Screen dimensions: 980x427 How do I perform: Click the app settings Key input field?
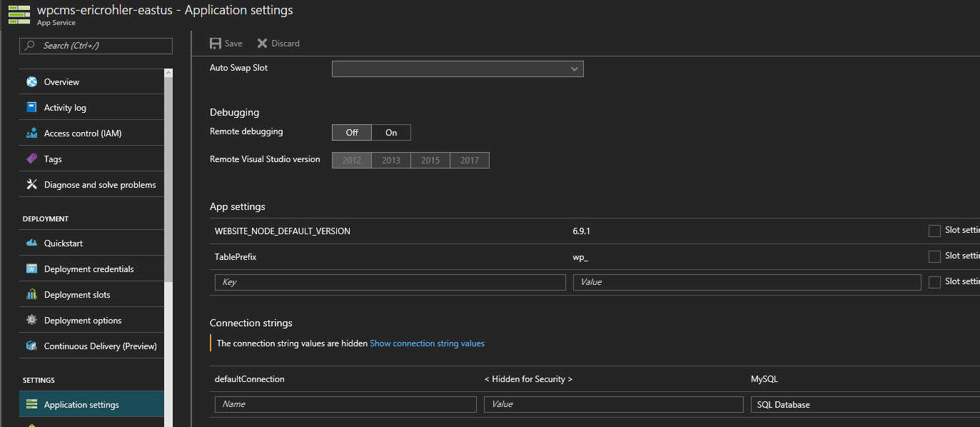point(390,282)
